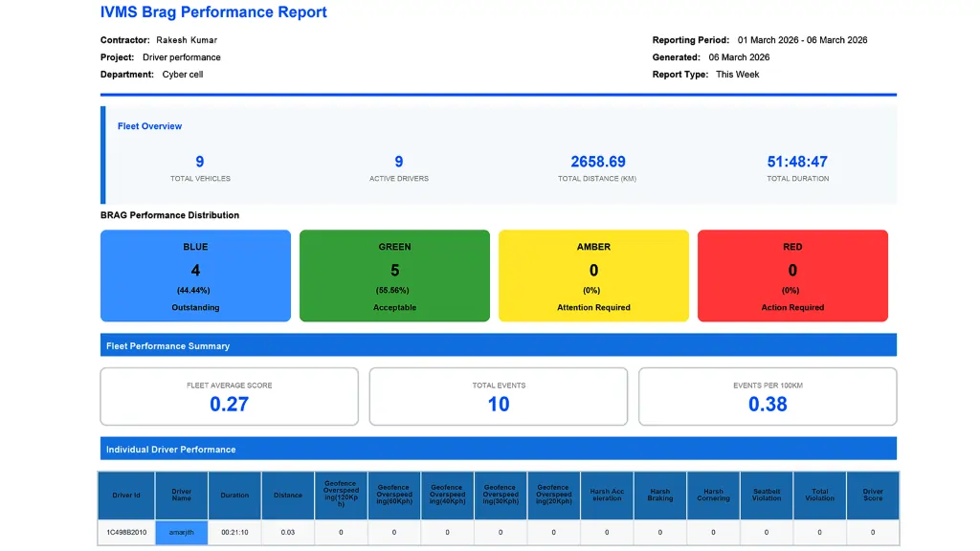Click the Generated date 06 March 2026

(x=739, y=57)
